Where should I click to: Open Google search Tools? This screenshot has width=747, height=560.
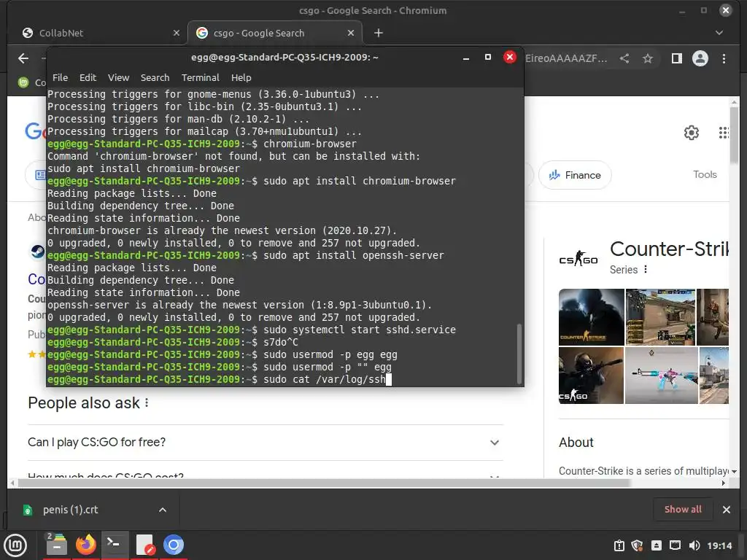tap(705, 174)
